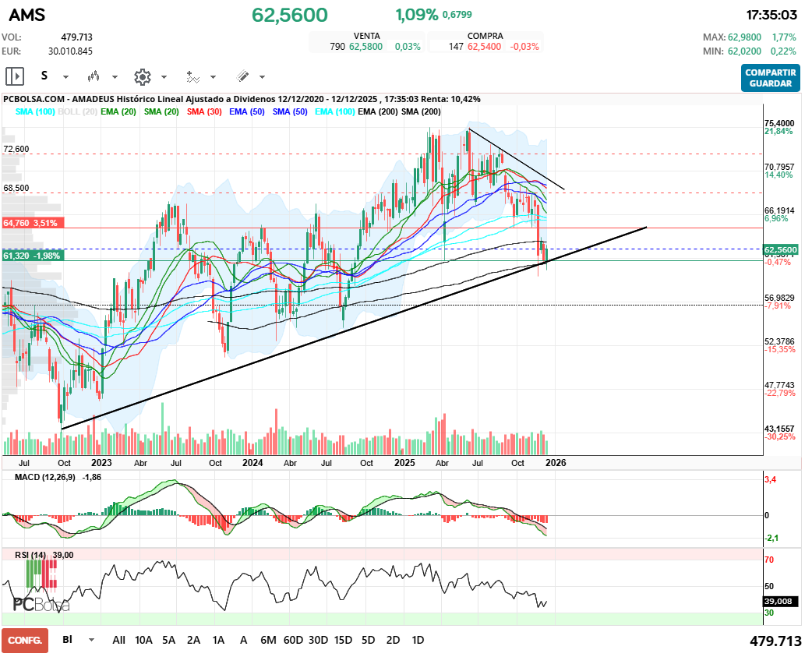The image size is (812, 657).
Task: Expand the S interval dropdown arrow
Action: 65,77
